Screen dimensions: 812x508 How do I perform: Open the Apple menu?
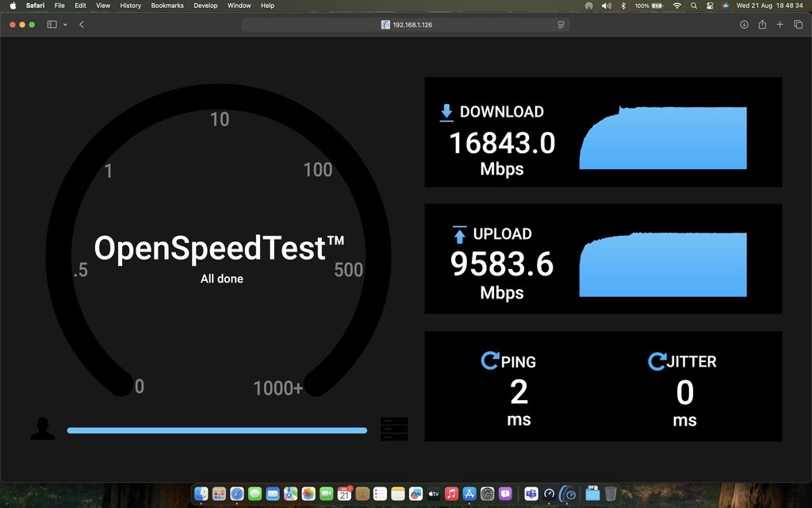click(x=13, y=6)
